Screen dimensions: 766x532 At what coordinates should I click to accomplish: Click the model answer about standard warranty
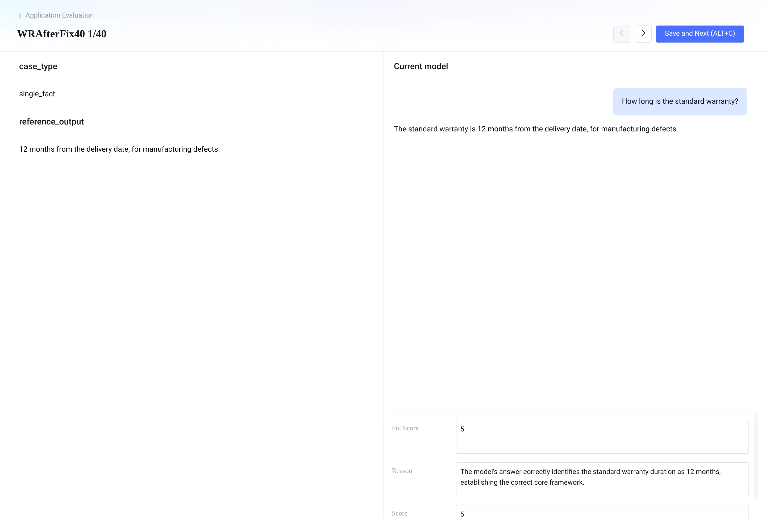pos(536,129)
